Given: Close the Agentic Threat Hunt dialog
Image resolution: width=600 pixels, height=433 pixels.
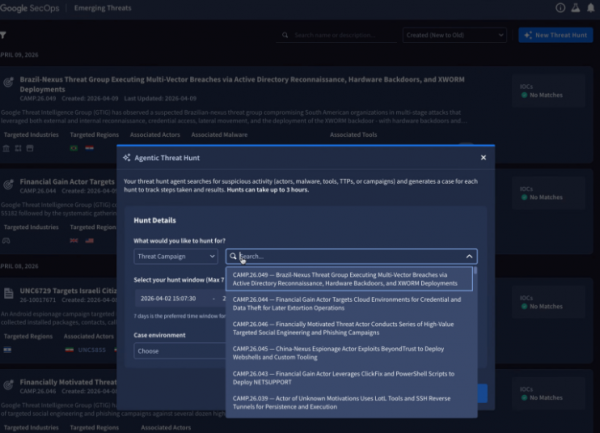Looking at the screenshot, I should pos(483,157).
